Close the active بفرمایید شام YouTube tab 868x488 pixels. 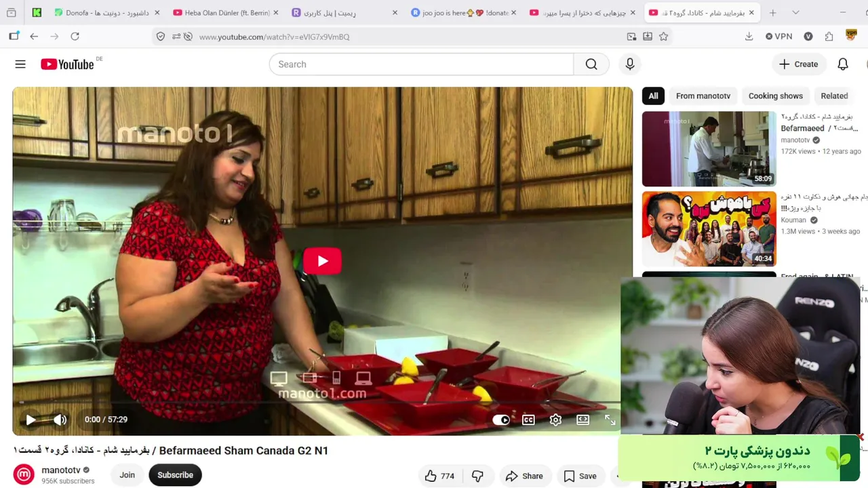(752, 12)
